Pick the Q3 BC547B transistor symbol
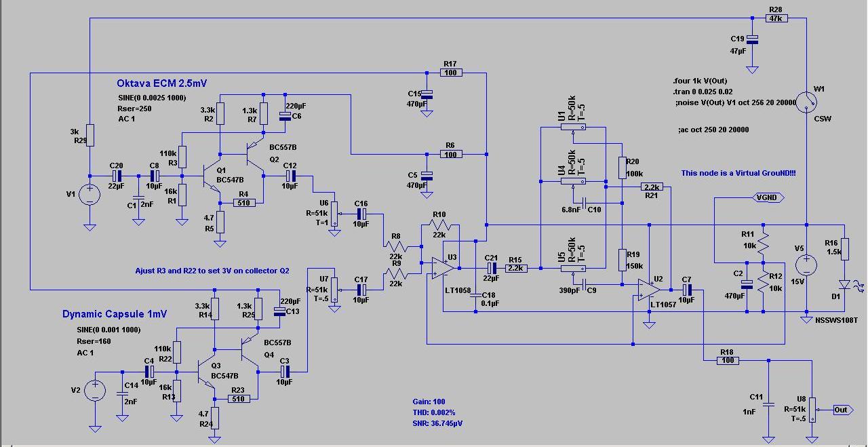 click(206, 373)
